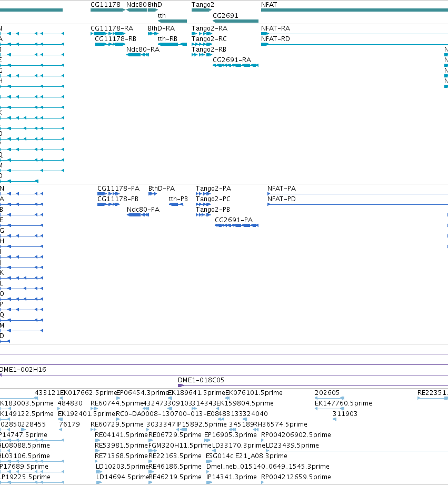Select the EK192401.5prime EST label
The width and height of the screenshot is (448, 485).
pos(86,414)
